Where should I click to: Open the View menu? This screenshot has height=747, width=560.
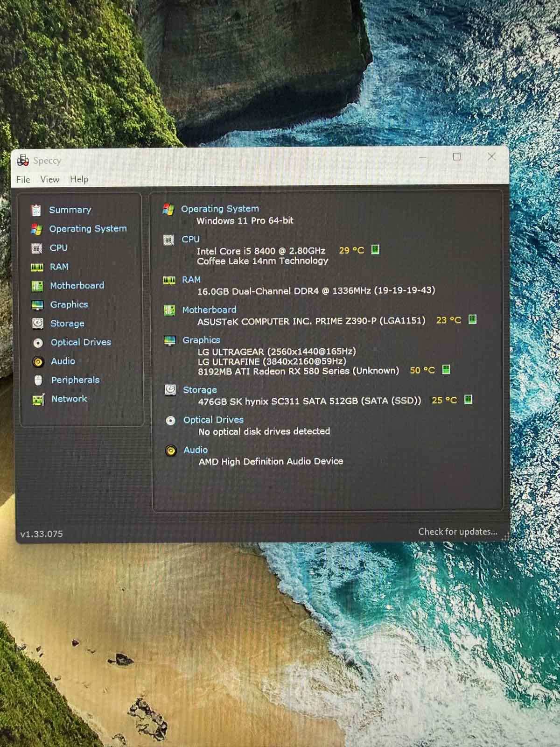(50, 179)
